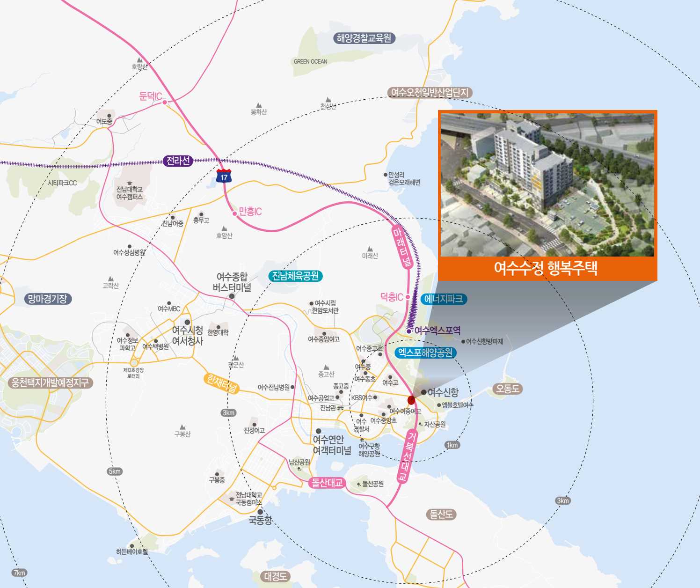This screenshot has height=588, width=700.
Task: Click the pink 돌산대교 bridge label
Action: tap(328, 483)
